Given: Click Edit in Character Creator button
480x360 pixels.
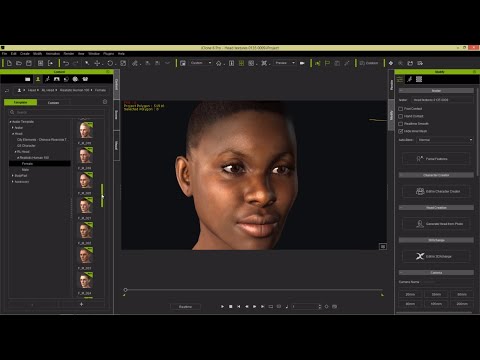Looking at the screenshot, I should [x=436, y=191].
